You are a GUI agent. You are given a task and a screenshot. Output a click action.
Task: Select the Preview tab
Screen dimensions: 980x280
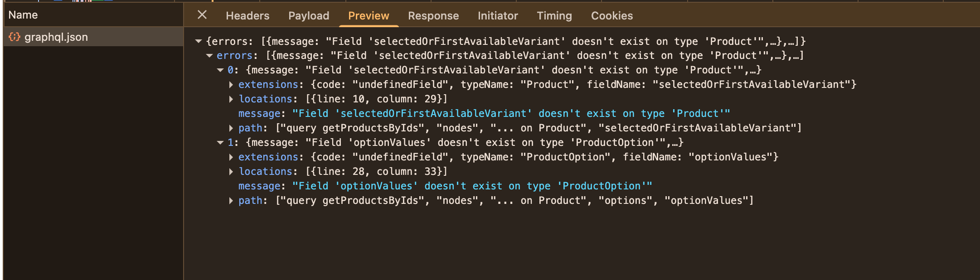point(369,16)
